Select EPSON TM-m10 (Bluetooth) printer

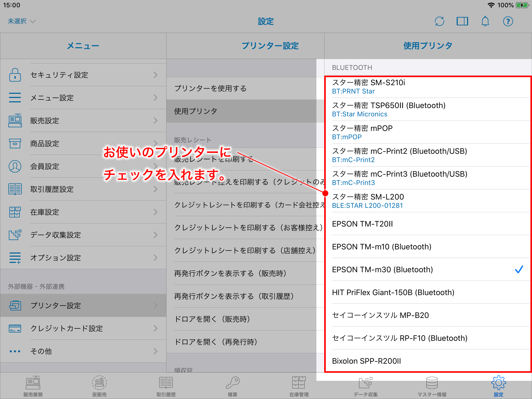pyautogui.click(x=428, y=247)
